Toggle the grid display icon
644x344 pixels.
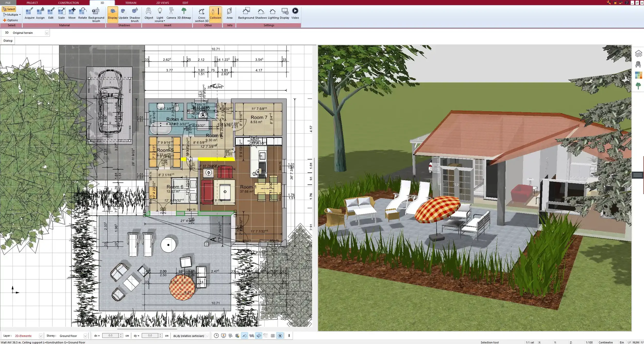pos(273,335)
